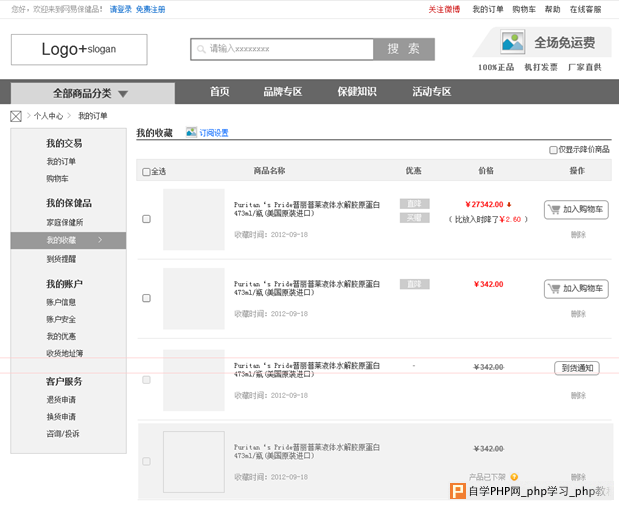Viewport: 619px width, 505px height.
Task: Expand the 全部商品分类 dropdown
Action: tap(92, 93)
